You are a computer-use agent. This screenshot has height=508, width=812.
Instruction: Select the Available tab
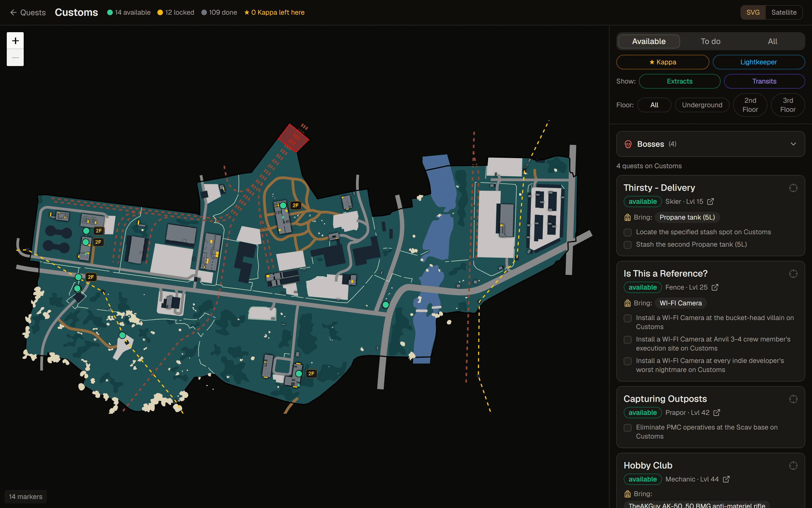[x=648, y=41]
